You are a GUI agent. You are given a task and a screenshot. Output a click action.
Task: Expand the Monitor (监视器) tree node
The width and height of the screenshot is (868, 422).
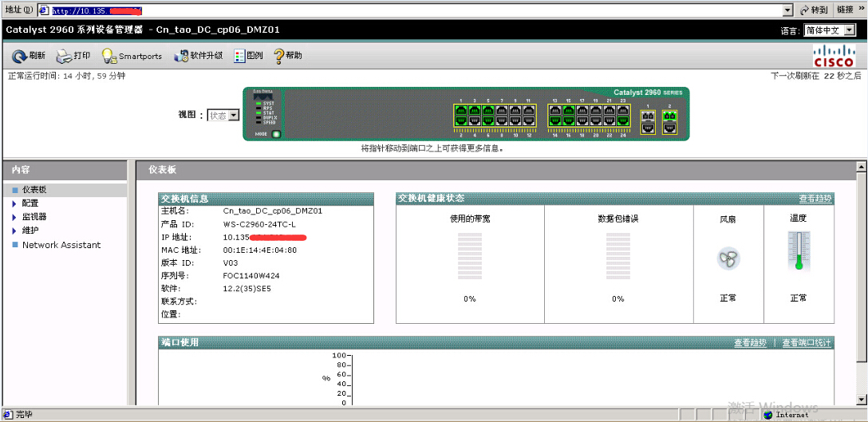pyautogui.click(x=14, y=216)
